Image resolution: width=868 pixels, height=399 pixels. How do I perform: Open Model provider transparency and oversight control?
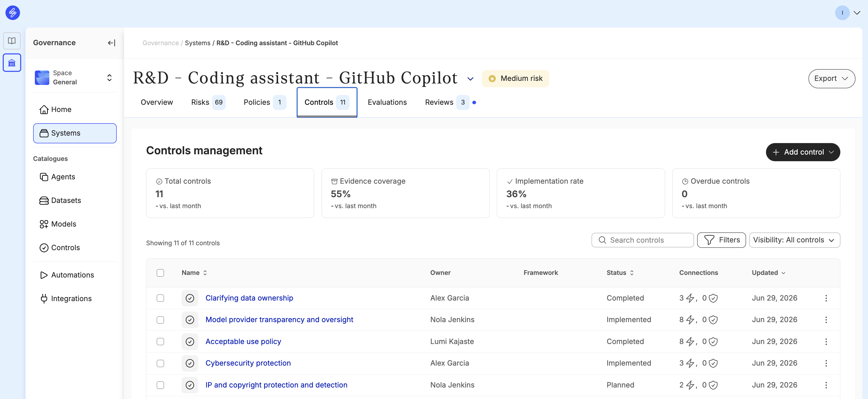click(x=279, y=320)
